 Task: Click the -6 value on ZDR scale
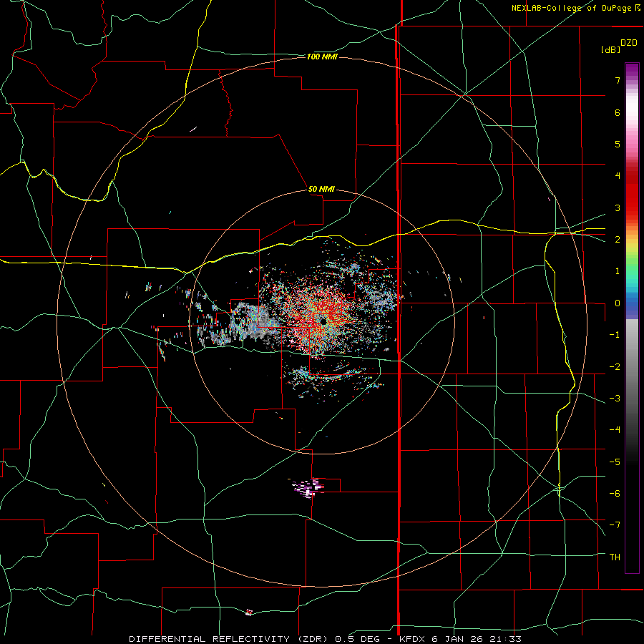(615, 494)
